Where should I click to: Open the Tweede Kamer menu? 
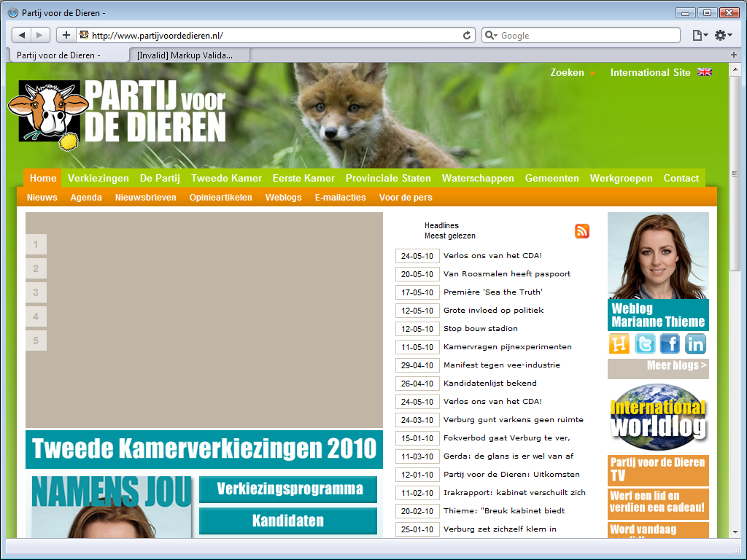tap(226, 178)
